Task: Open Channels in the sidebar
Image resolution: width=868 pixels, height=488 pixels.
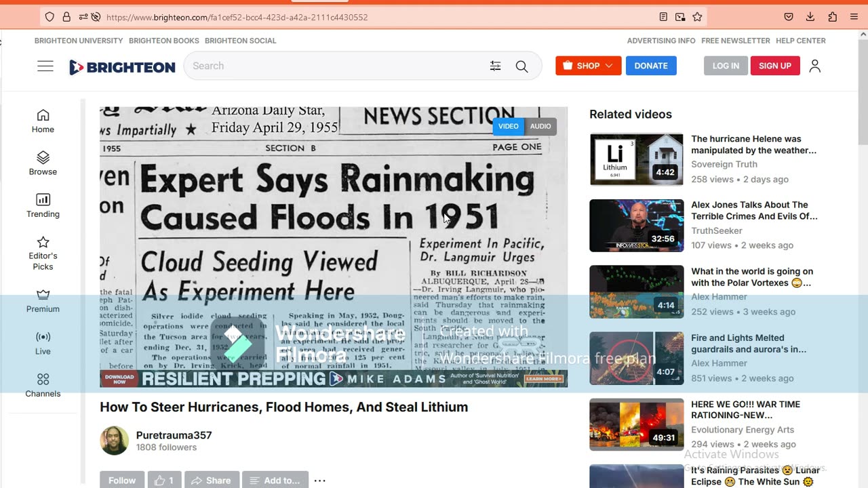Action: coord(43,386)
